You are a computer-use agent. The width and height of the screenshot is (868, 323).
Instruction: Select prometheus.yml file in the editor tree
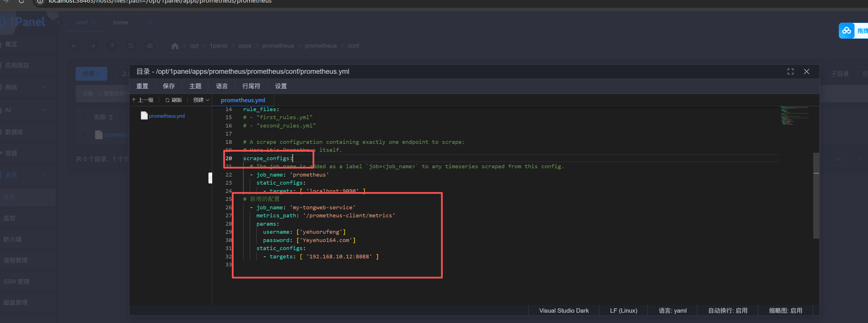pos(163,116)
